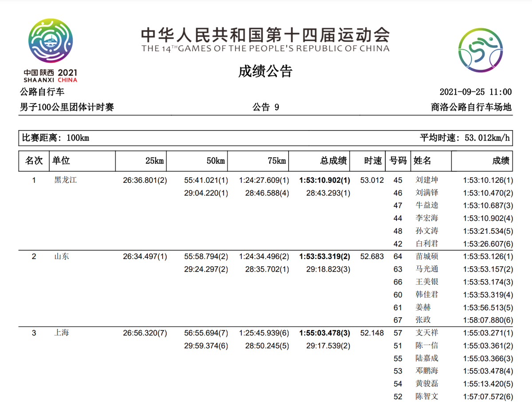Click total result 1:53:53.319(2)

click(x=325, y=256)
